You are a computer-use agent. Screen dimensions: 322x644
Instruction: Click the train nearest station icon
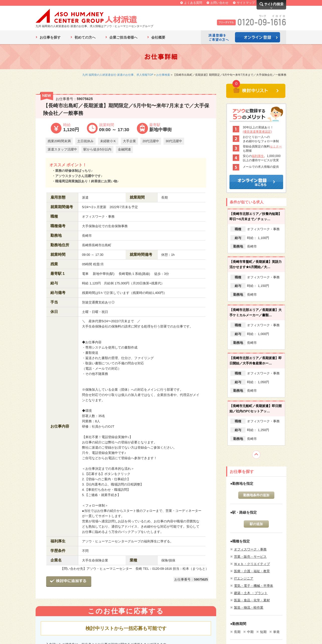coord(142,128)
